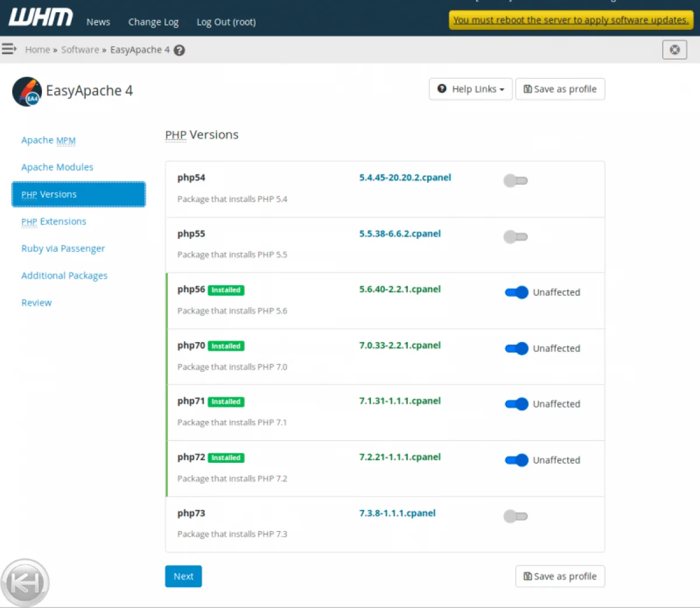Enable the php54 toggle switch
Screen dimensions: 700x608
tap(516, 181)
